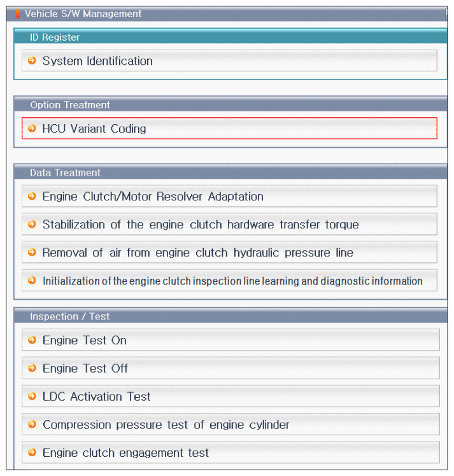Select HCU Variant Coding option
454x476 pixels.
pos(230,128)
